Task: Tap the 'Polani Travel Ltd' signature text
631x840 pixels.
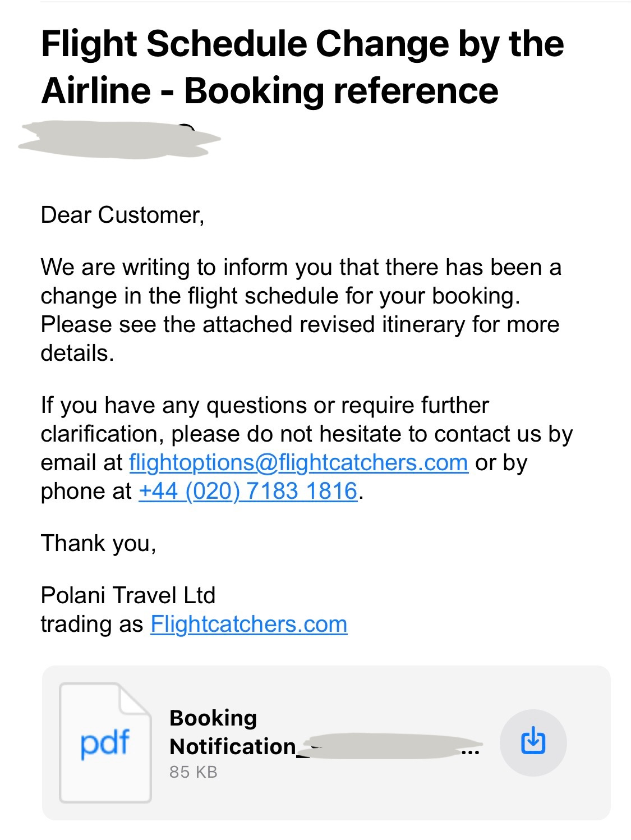Action: [128, 595]
